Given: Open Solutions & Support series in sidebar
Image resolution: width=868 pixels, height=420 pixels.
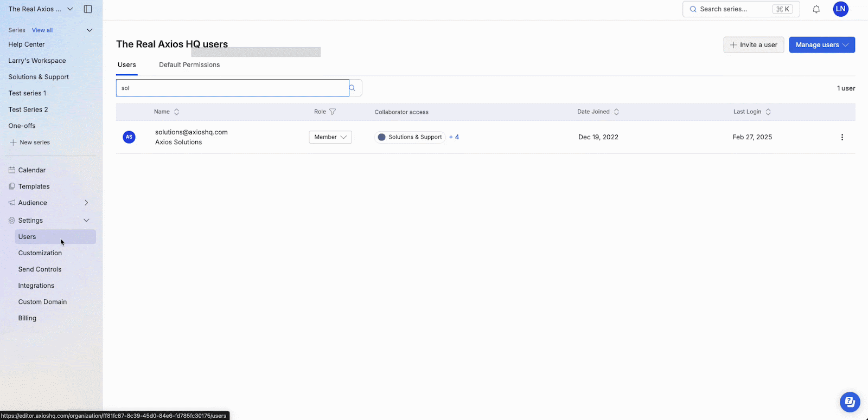Looking at the screenshot, I should click(39, 77).
